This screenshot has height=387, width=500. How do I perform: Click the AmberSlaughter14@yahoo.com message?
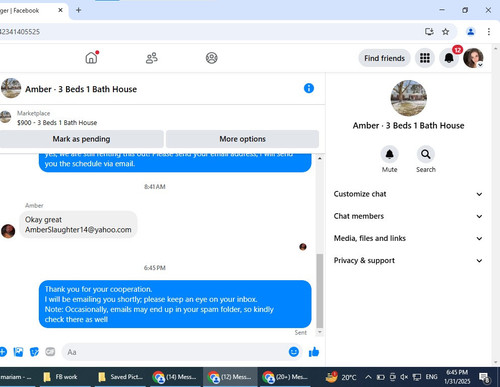pyautogui.click(x=78, y=225)
